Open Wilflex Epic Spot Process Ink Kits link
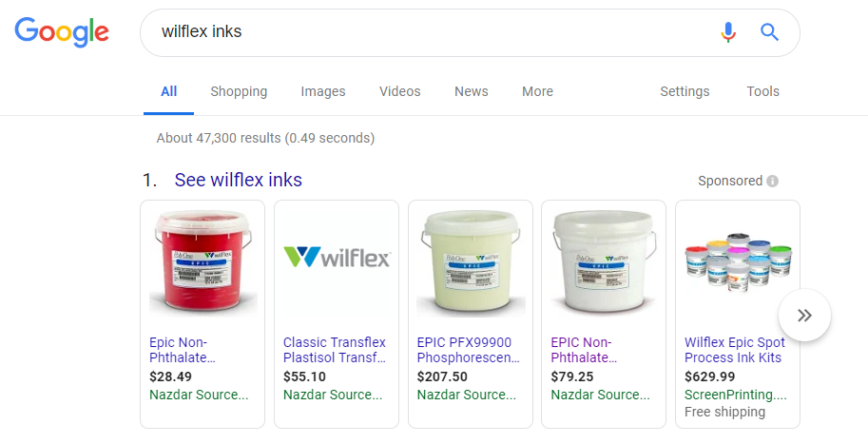This screenshot has height=444, width=868. point(735,350)
